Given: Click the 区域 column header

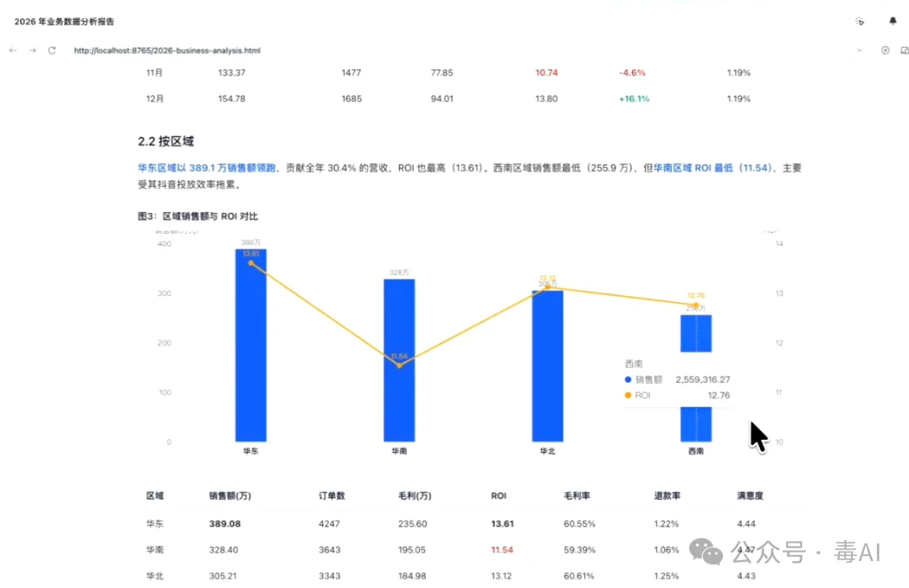Looking at the screenshot, I should pyautogui.click(x=155, y=496).
